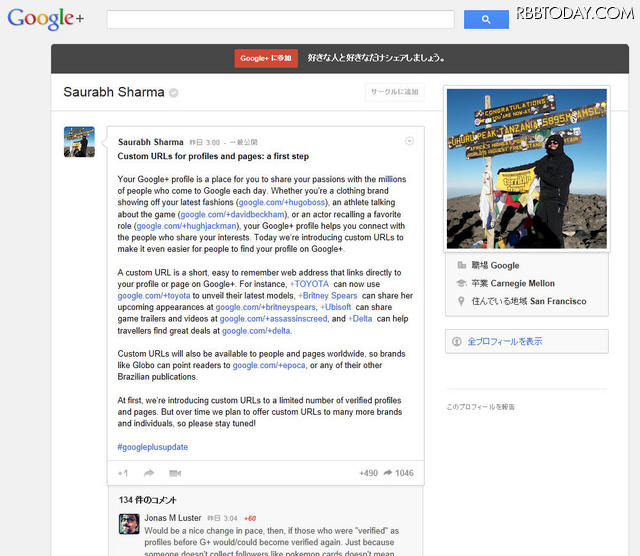Click the post author name Saurabh Sharma

click(151, 142)
